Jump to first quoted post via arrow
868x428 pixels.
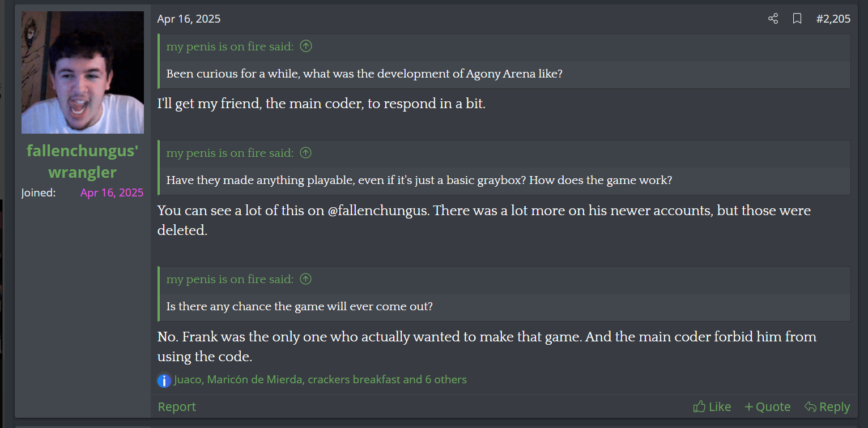[x=306, y=46]
